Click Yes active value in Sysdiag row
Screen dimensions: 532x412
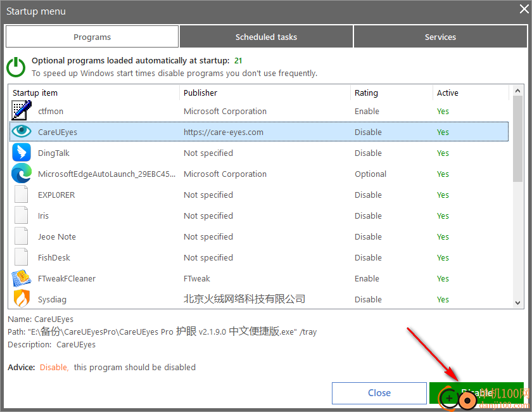(443, 300)
